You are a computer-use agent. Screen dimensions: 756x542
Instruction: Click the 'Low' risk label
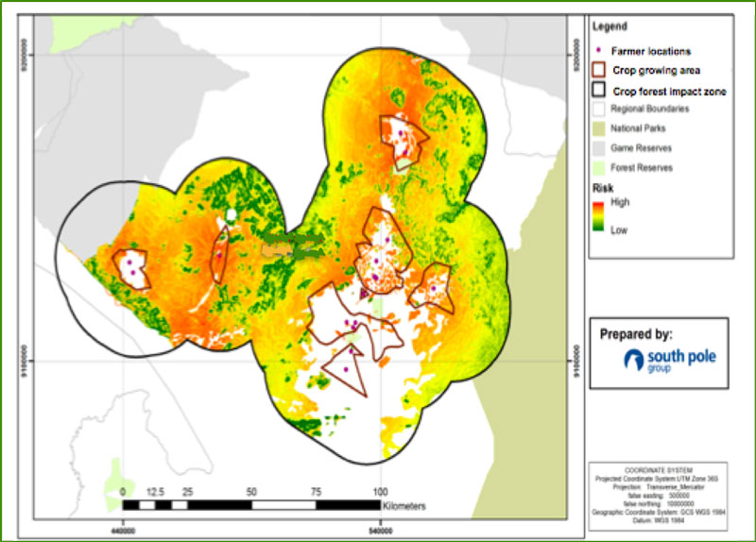point(619,229)
